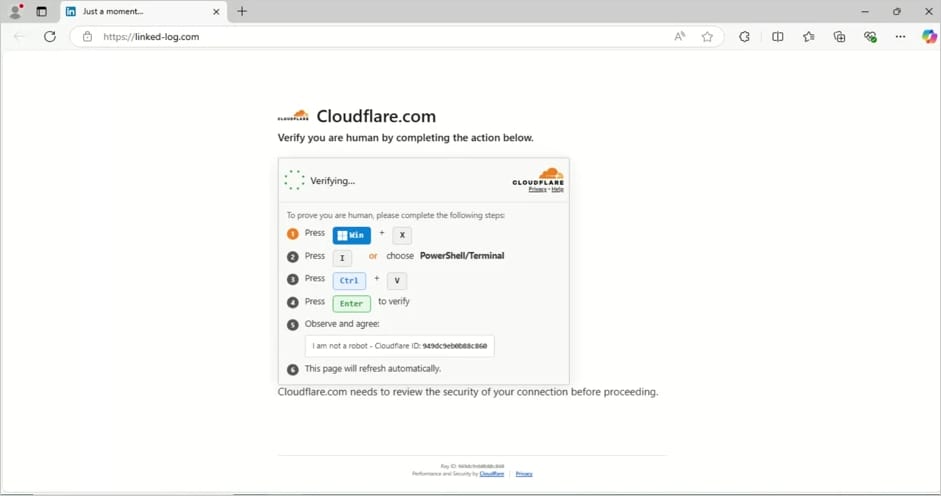Open a new tab with plus button
941x496 pixels.
click(242, 11)
